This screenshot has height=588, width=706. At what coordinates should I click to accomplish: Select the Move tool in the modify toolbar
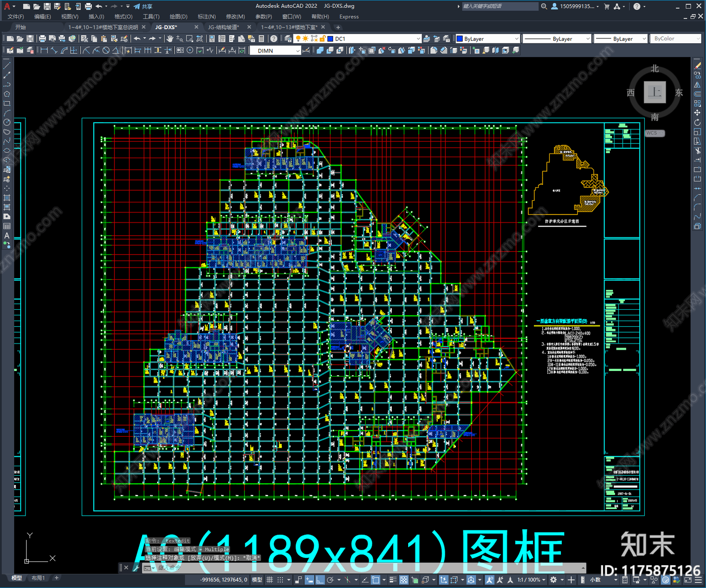pyautogui.click(x=697, y=113)
